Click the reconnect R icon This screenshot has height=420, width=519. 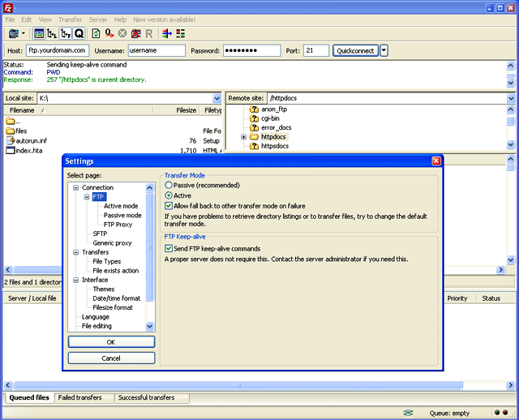(149, 34)
